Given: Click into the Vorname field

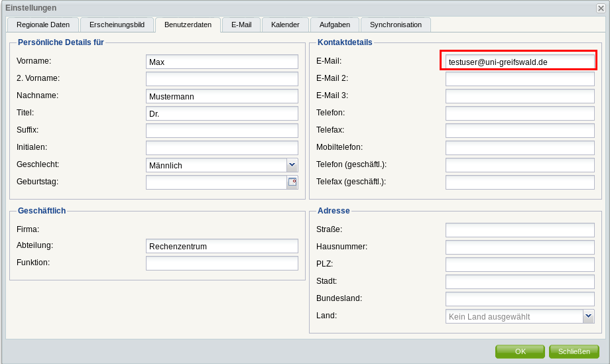Looking at the screenshot, I should coord(222,62).
